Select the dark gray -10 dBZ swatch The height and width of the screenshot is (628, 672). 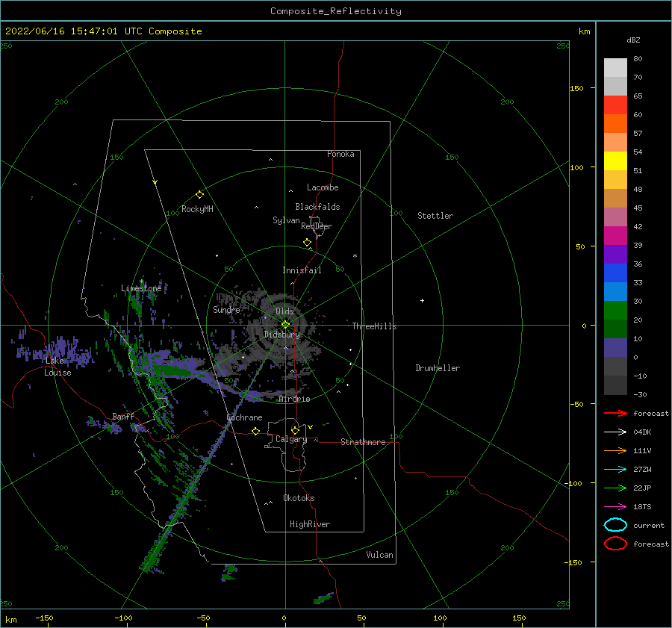tap(615, 385)
